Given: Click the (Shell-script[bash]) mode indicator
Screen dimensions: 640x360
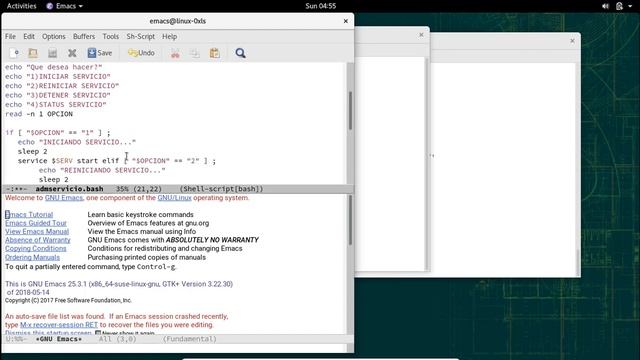Looking at the screenshot, I should pos(222,189).
